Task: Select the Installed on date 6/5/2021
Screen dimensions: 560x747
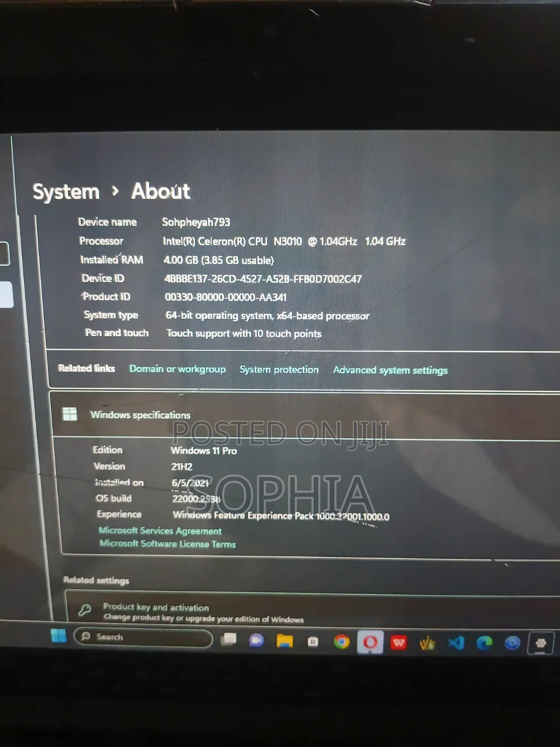Action: [x=190, y=483]
